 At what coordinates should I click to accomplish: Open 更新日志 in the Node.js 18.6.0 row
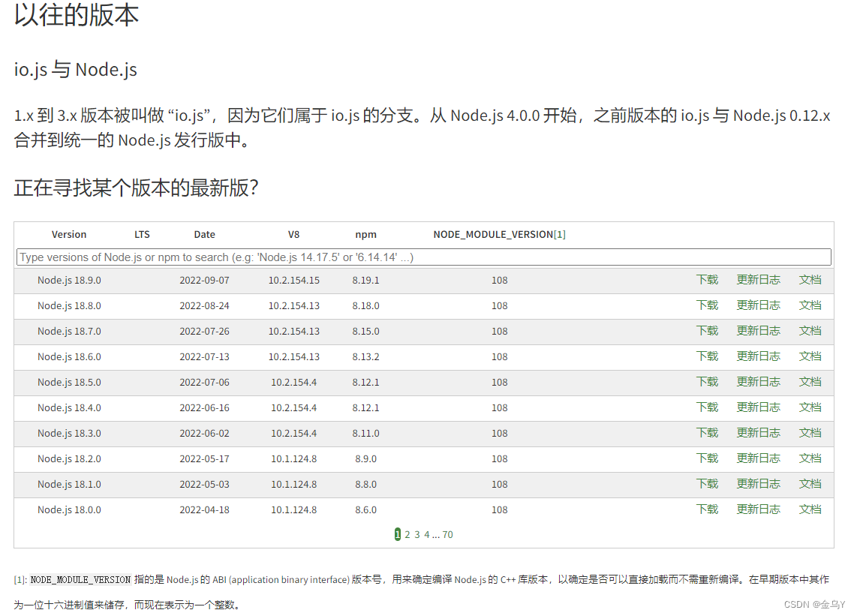point(758,356)
